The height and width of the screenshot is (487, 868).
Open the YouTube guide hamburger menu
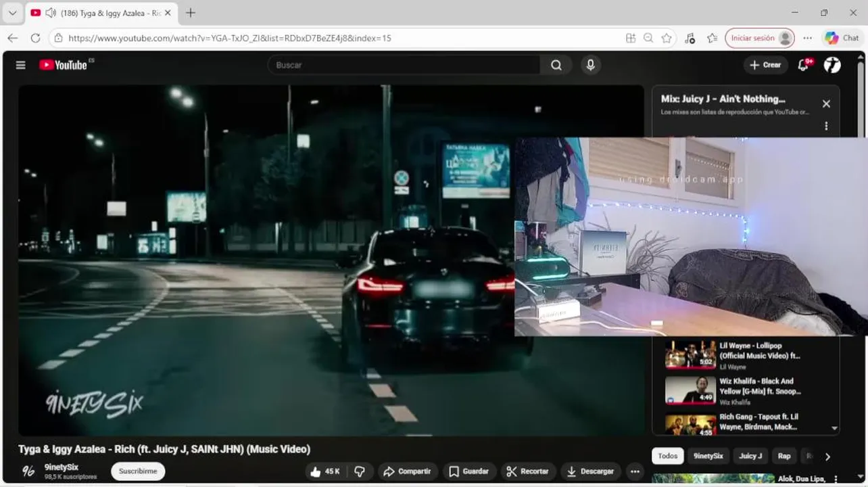pos(21,65)
